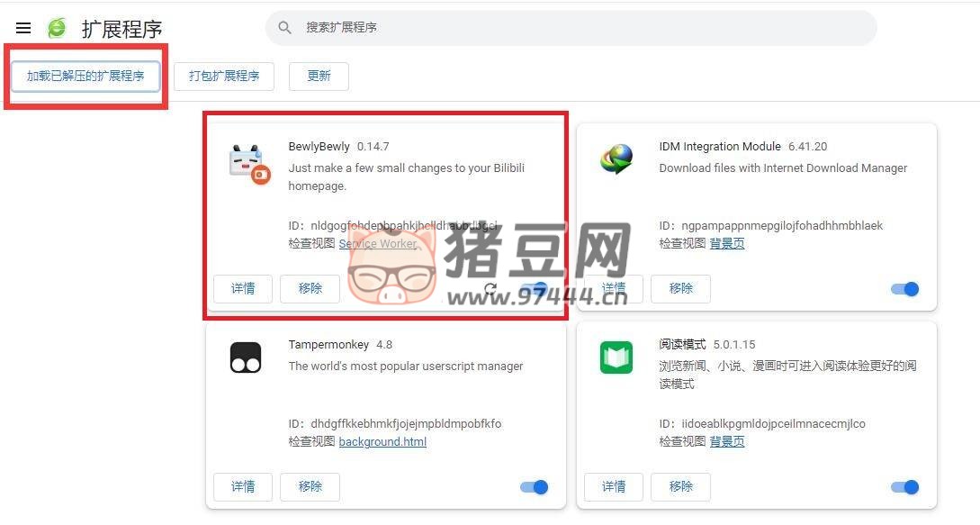Click 加载已解压的扩展程序 button

(85, 77)
